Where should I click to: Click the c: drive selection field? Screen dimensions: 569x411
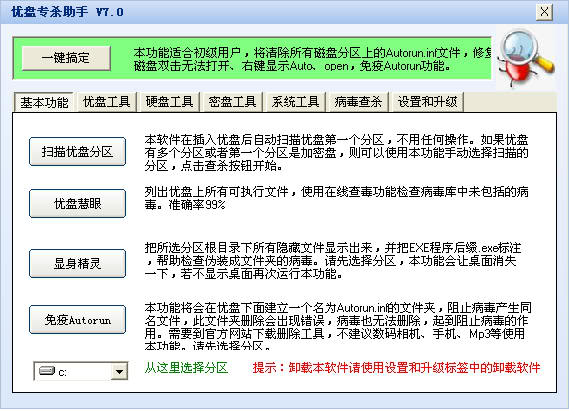(x=81, y=371)
